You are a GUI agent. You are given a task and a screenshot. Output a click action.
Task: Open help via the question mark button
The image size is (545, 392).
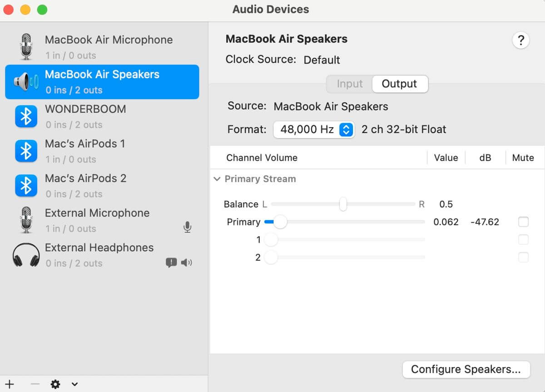520,40
